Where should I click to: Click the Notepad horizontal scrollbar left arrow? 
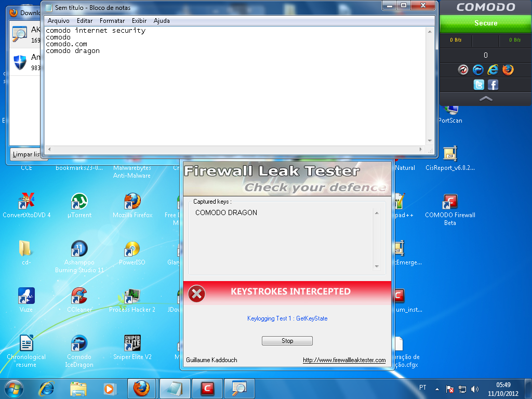click(49, 149)
